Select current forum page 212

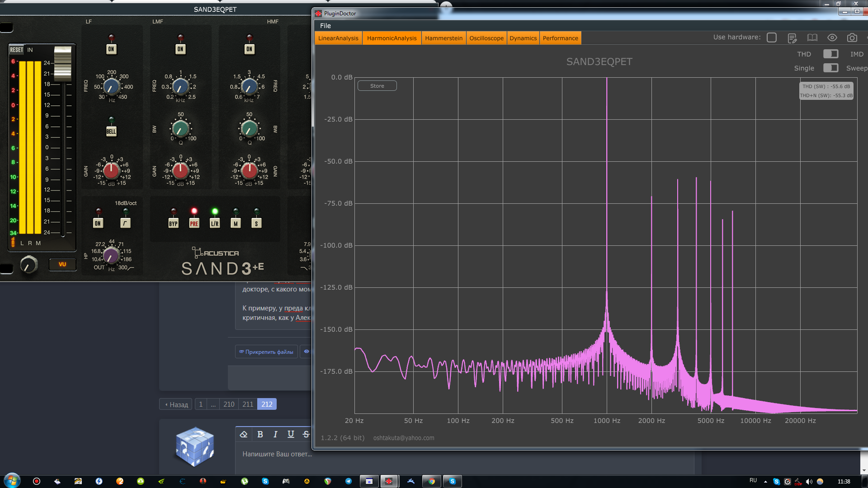[267, 404]
